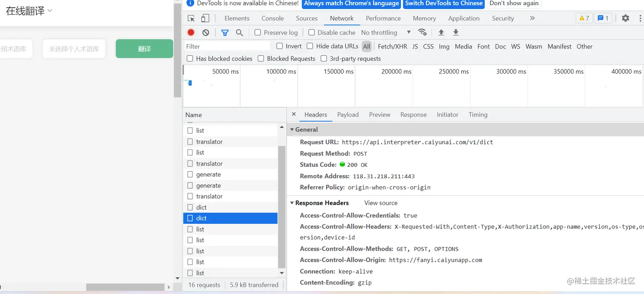644x294 pixels.
Task: Open the network search magnifier
Action: [239, 32]
